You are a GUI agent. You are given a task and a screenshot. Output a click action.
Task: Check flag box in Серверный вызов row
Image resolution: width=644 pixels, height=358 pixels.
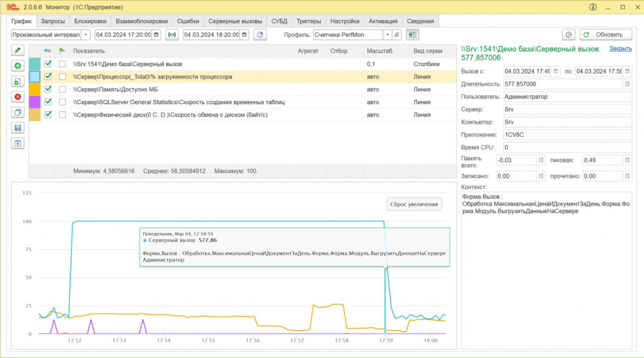coord(62,64)
